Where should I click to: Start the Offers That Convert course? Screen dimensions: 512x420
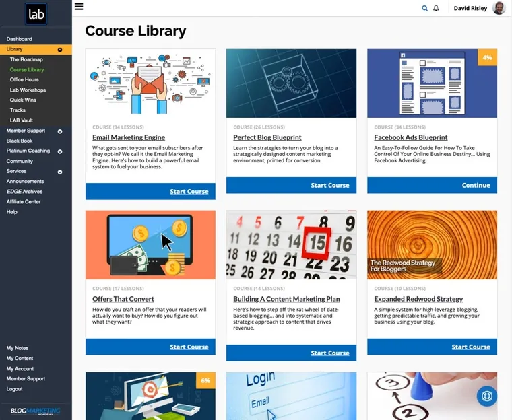189,347
